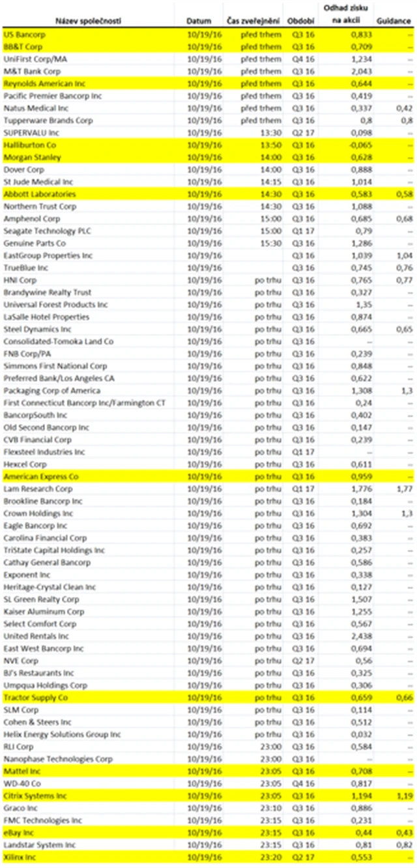
Task: Click the -0,065 estimate in Halliburton row
Action: tap(360, 145)
